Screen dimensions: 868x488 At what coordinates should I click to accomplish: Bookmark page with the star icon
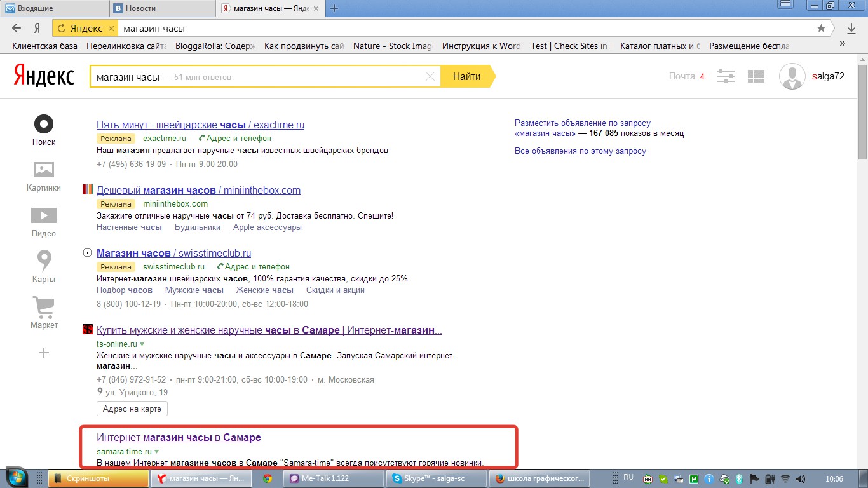(821, 29)
